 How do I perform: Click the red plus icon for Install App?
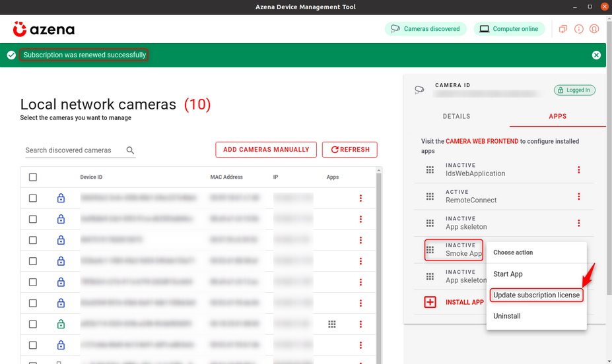point(430,302)
